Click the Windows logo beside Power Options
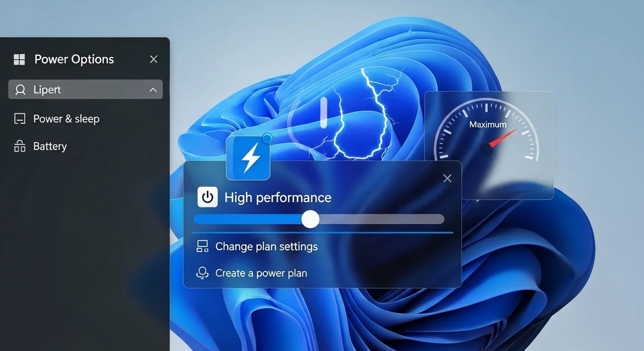Image resolution: width=644 pixels, height=351 pixels. [19, 59]
